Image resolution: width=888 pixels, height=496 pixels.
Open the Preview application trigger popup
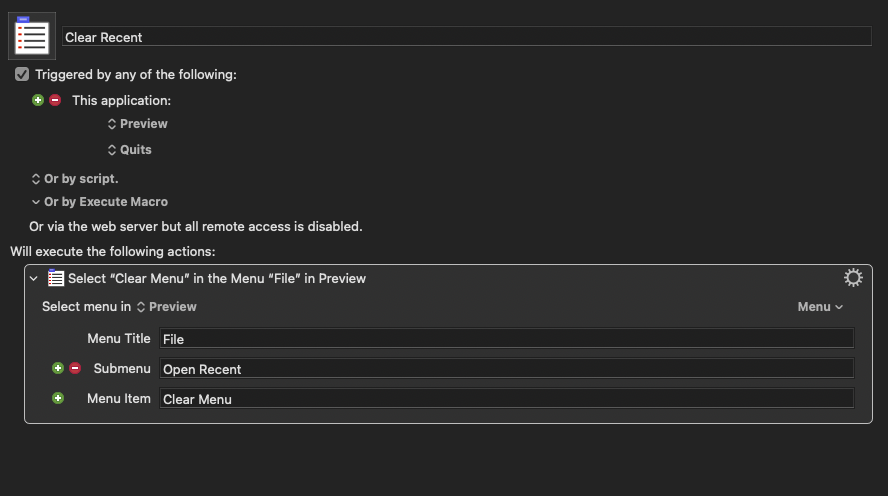click(138, 124)
